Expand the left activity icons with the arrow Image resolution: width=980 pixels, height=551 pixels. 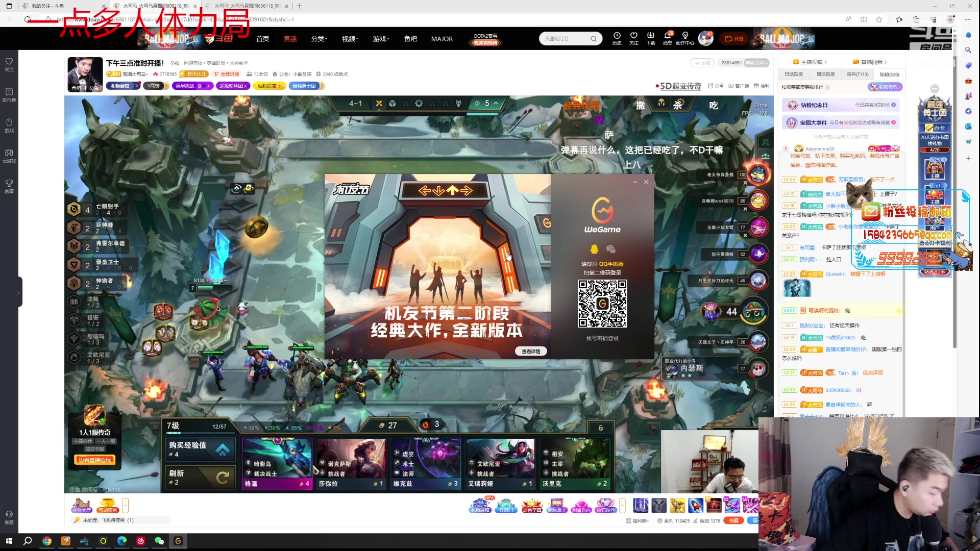point(126,506)
